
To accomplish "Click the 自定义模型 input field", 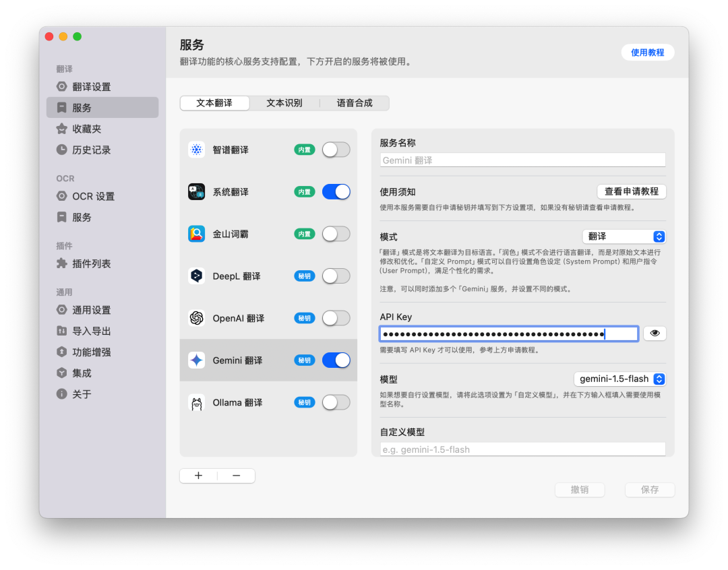I will point(522,449).
